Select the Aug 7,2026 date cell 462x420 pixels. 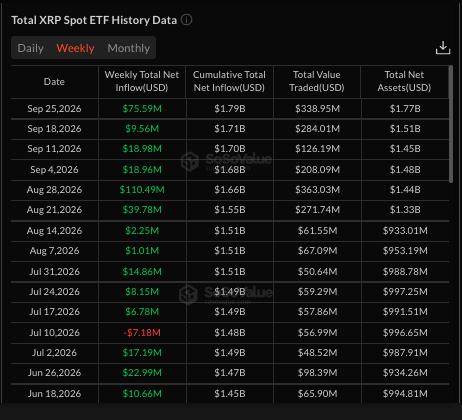point(54,251)
